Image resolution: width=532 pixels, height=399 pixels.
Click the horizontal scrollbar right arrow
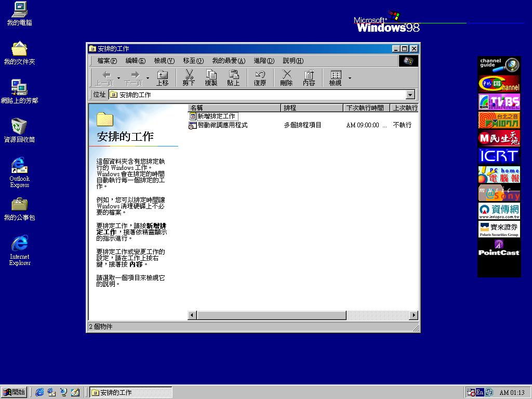coord(414,315)
